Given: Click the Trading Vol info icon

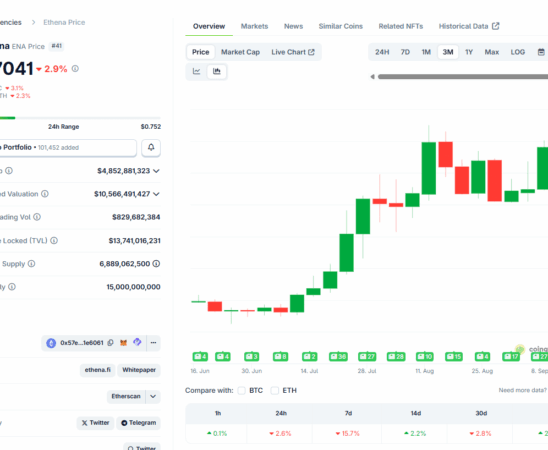Looking at the screenshot, I should 37,217.
